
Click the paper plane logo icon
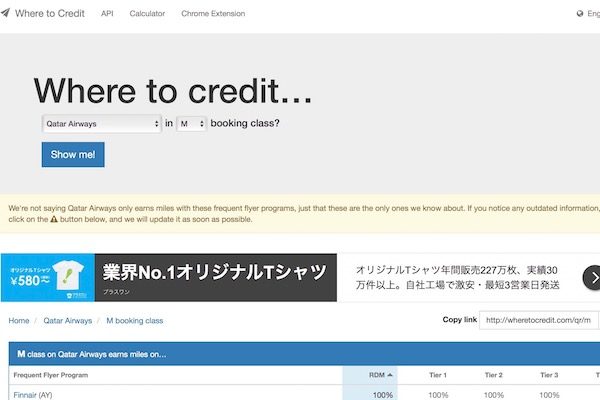[5, 13]
